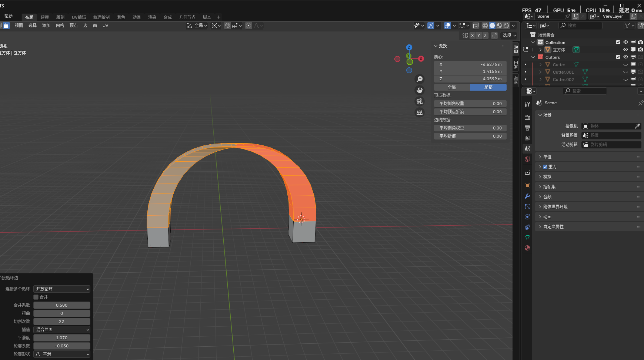This screenshot has height=360, width=644.
Task: Click the 局部 button
Action: click(488, 87)
